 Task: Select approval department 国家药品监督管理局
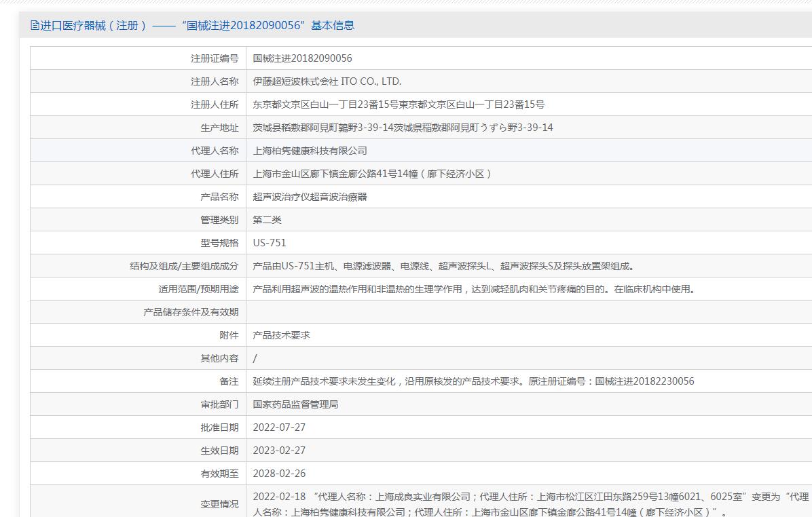pos(296,404)
